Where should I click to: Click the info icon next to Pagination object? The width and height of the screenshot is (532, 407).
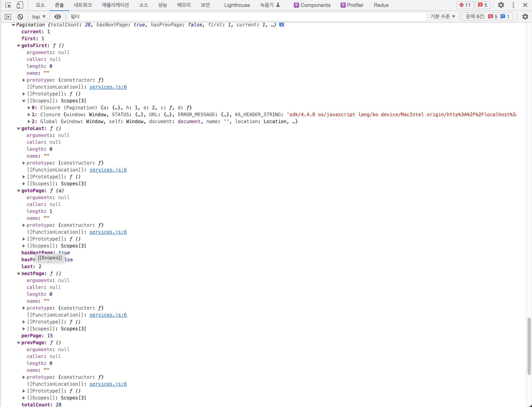[281, 25]
